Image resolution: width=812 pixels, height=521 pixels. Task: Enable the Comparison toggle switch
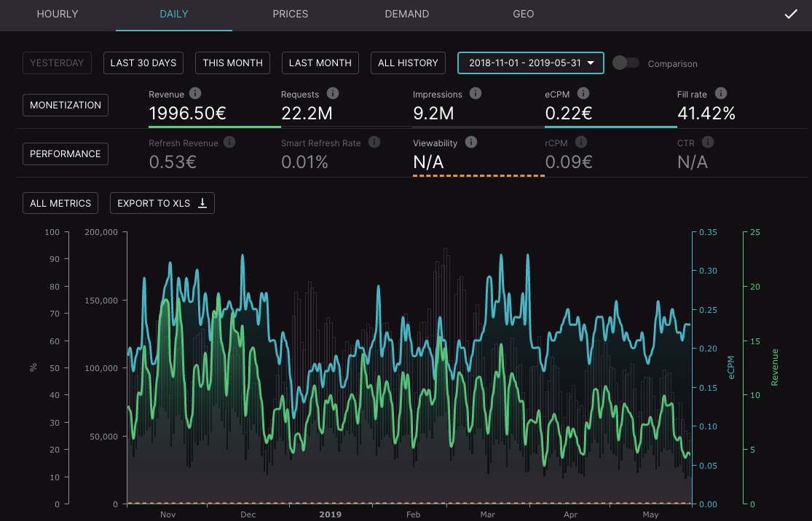pos(626,63)
